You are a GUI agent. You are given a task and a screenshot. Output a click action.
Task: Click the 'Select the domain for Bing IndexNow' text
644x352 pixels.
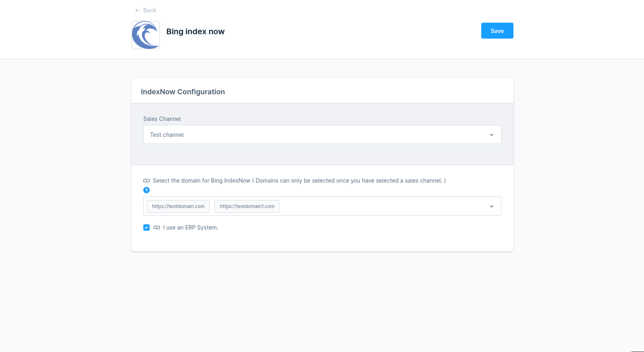pos(201,181)
